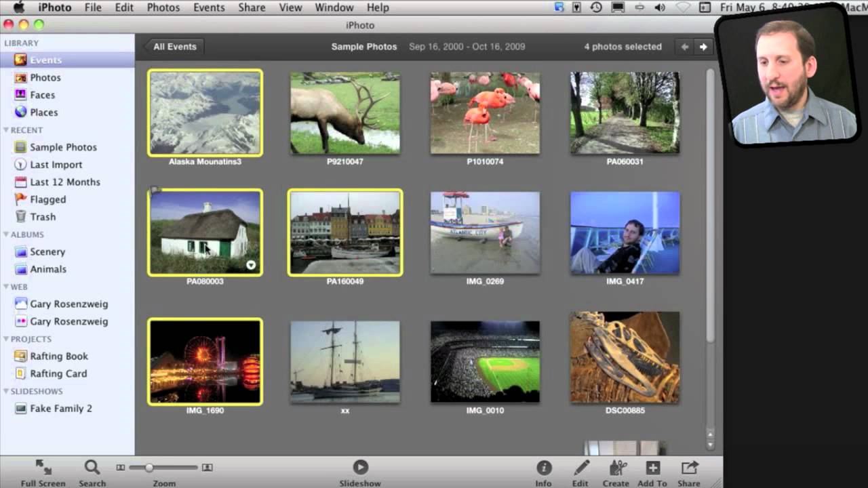Open the Photos menu
Viewport: 868px width, 488px height.
(x=163, y=7)
